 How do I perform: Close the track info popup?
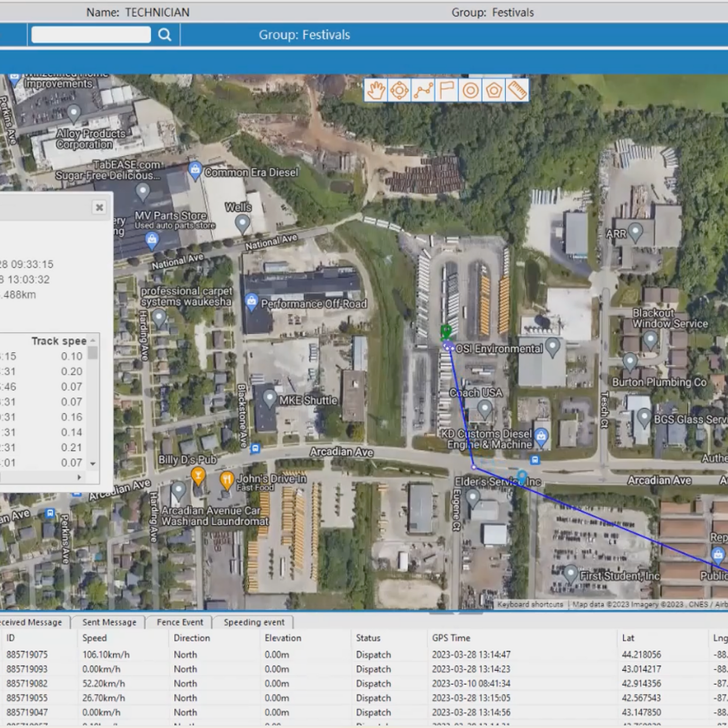[99, 207]
